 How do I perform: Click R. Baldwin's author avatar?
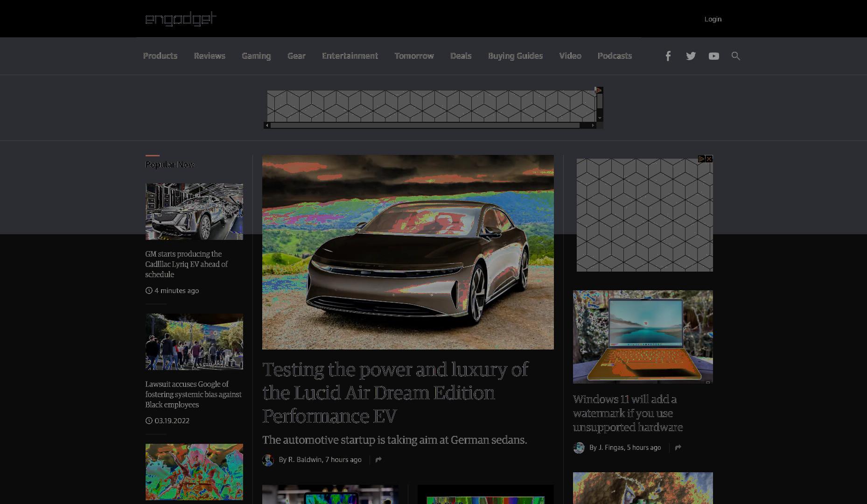268,460
